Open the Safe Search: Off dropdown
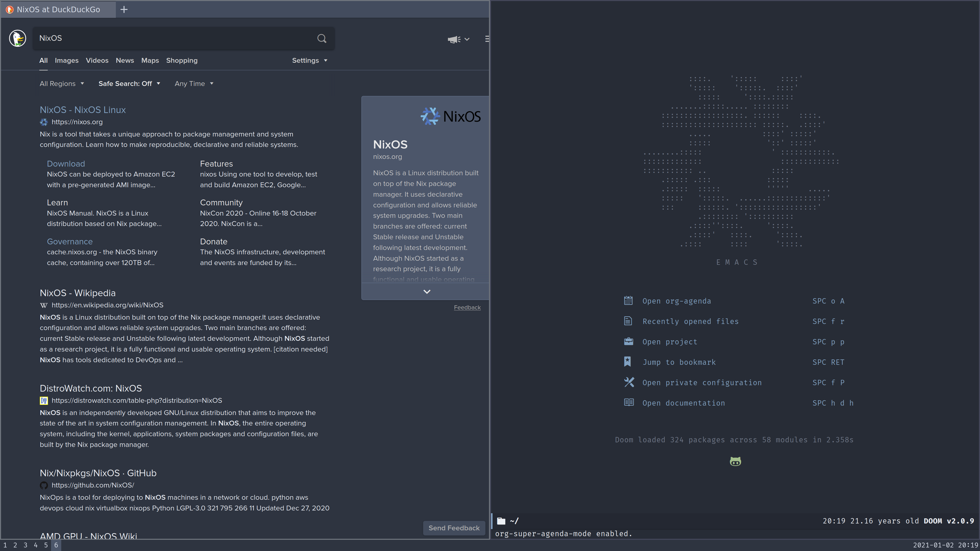The height and width of the screenshot is (551, 980). (x=129, y=84)
